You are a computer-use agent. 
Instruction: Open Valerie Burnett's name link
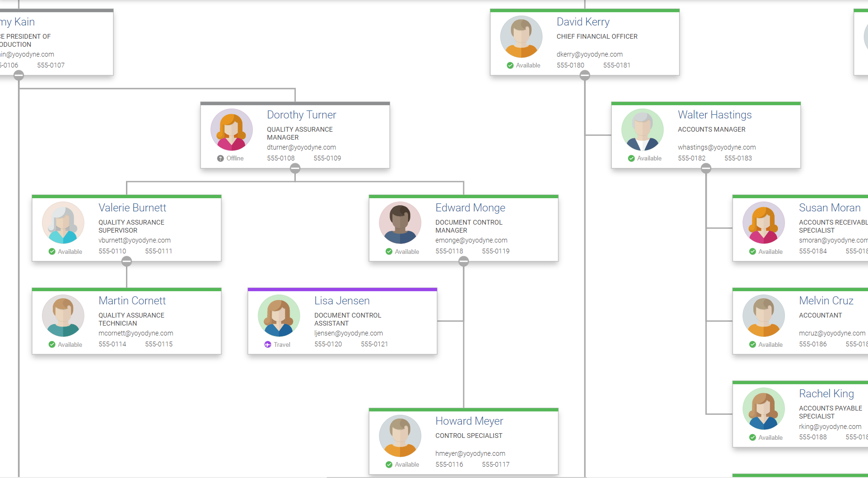[x=132, y=208]
